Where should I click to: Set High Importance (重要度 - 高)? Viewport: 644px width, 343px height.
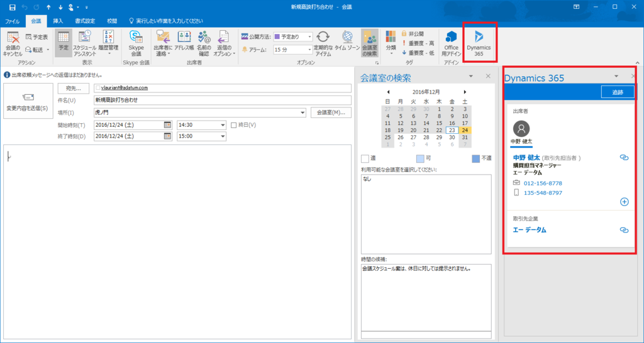(x=418, y=43)
